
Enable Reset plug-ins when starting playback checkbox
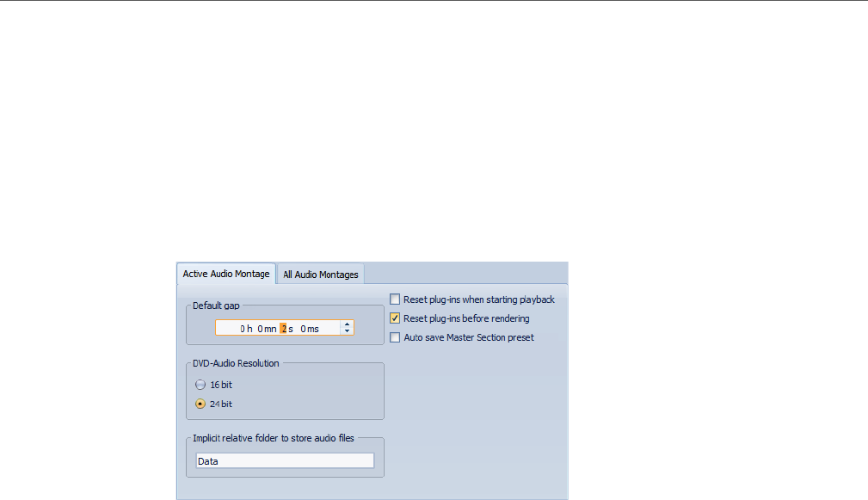(395, 299)
